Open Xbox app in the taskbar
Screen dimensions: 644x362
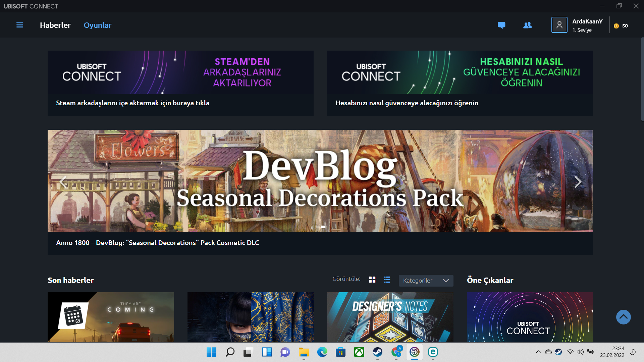(x=359, y=352)
